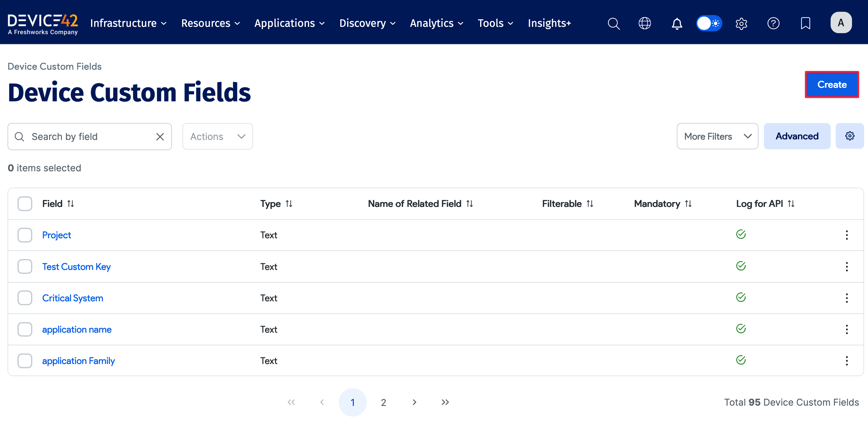Image resolution: width=868 pixels, height=434 pixels.
Task: Open table column settings gear
Action: (x=850, y=136)
